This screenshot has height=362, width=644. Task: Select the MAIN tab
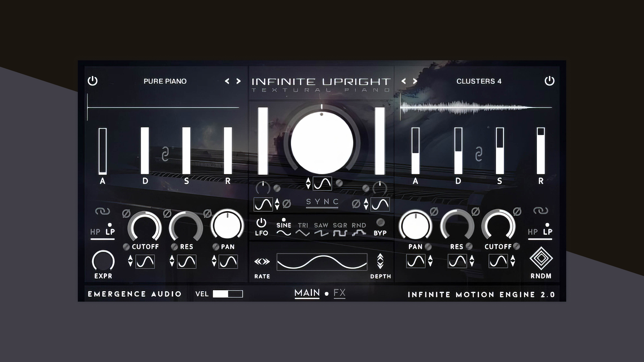[x=307, y=292]
